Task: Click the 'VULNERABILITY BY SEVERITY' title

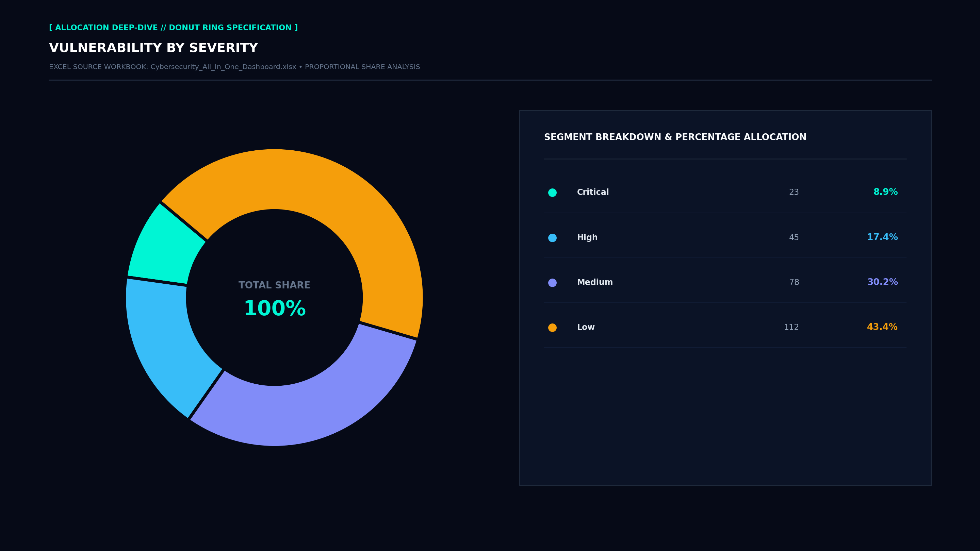Action: click(x=153, y=48)
